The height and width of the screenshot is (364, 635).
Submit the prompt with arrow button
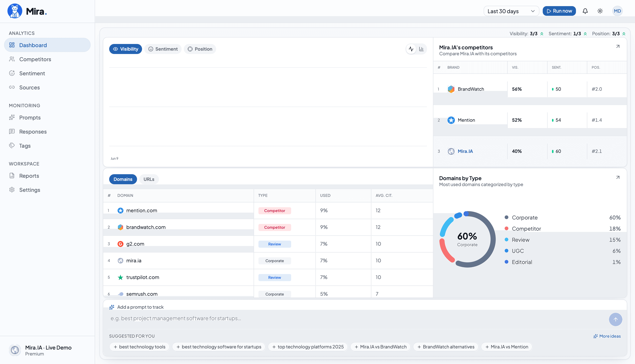pos(616,319)
